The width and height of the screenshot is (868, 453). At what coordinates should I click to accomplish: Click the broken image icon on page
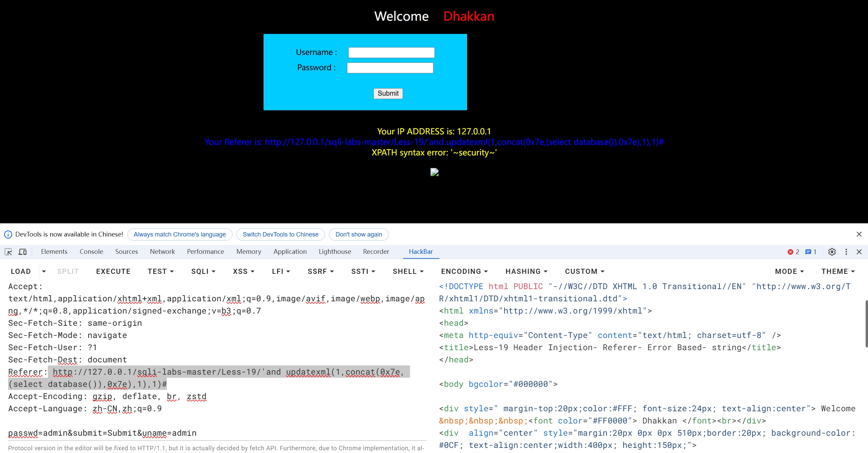(x=434, y=172)
